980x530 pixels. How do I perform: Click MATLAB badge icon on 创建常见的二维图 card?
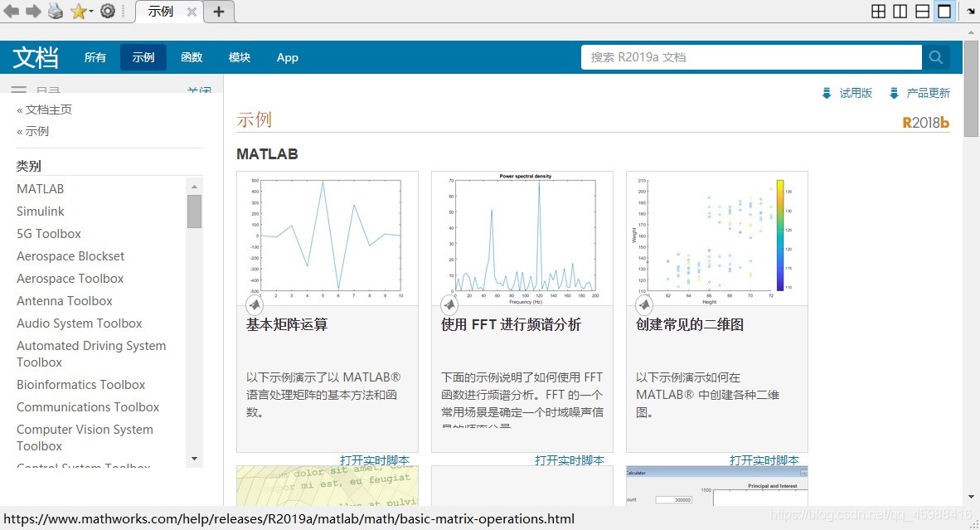click(644, 305)
